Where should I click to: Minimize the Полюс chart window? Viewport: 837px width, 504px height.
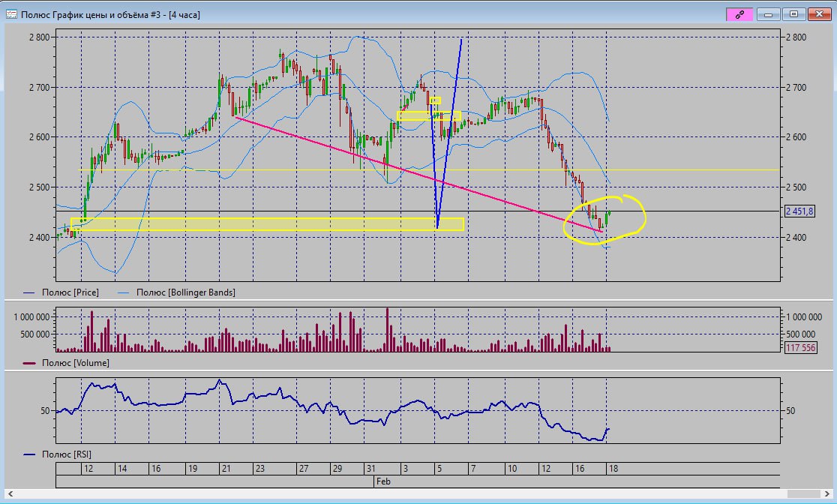(769, 14)
